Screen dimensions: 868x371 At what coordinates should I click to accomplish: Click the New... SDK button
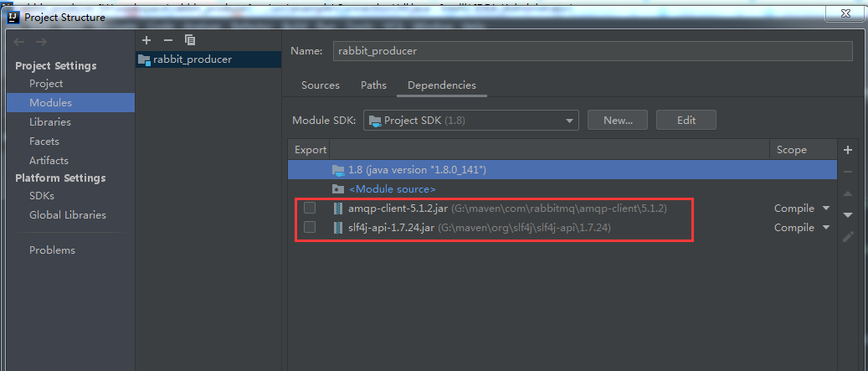click(x=618, y=120)
